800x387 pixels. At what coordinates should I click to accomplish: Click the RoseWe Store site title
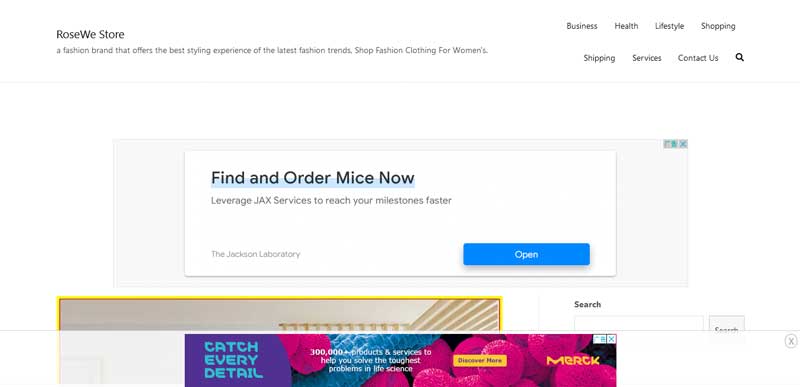(x=90, y=34)
